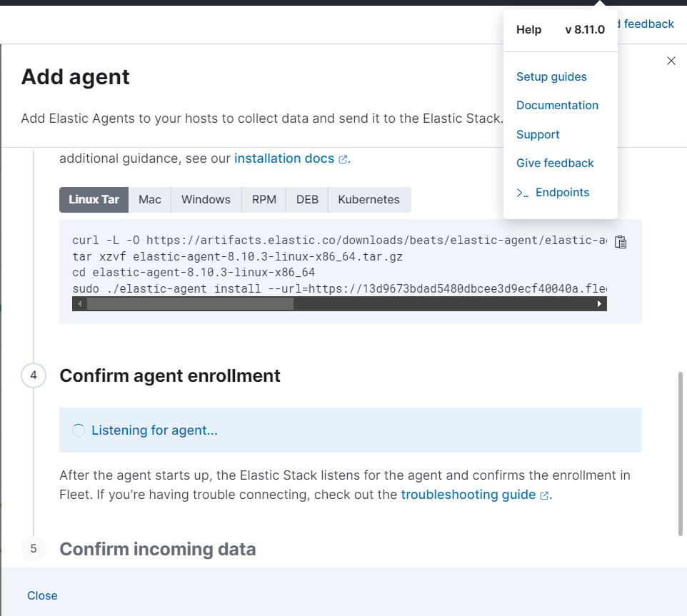The width and height of the screenshot is (687, 616).
Task: Select the DEB package tab
Action: click(x=306, y=200)
